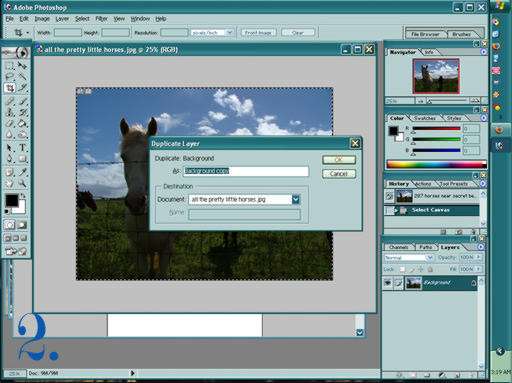Switch to the Actions tab

423,184
